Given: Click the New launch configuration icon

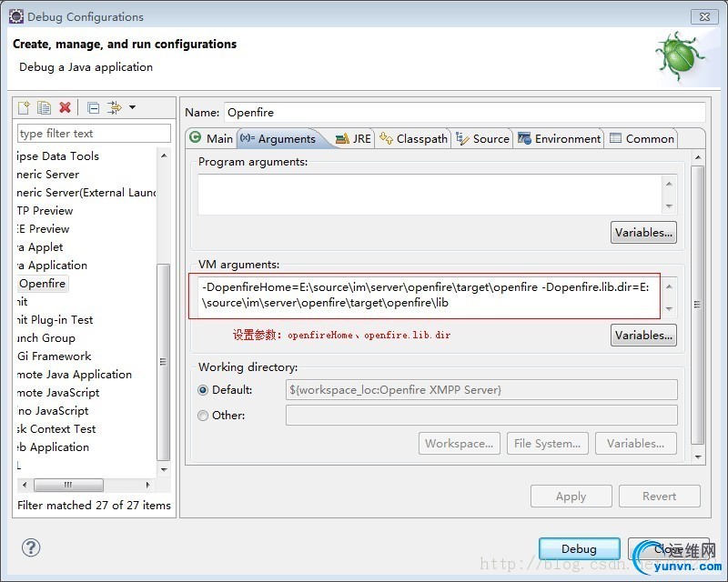Looking at the screenshot, I should coord(24,107).
